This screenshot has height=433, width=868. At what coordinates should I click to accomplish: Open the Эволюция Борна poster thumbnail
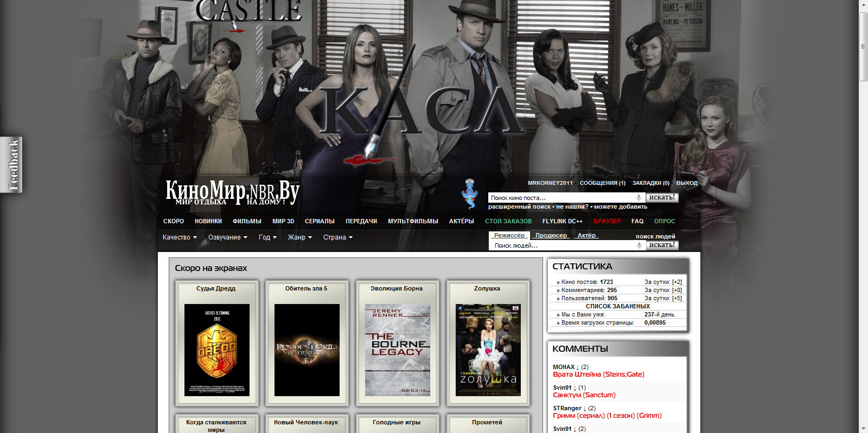coord(398,350)
